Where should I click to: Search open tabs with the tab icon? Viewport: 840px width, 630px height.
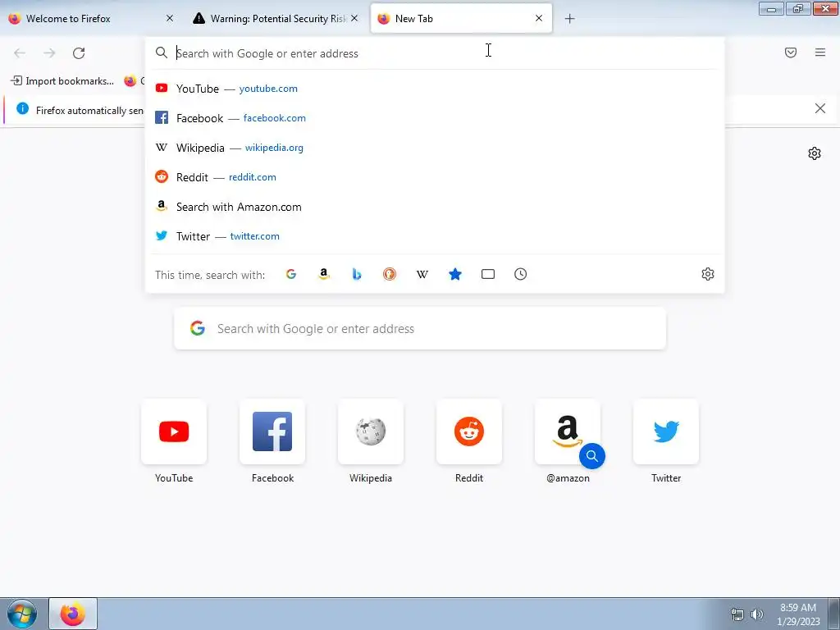(x=487, y=274)
